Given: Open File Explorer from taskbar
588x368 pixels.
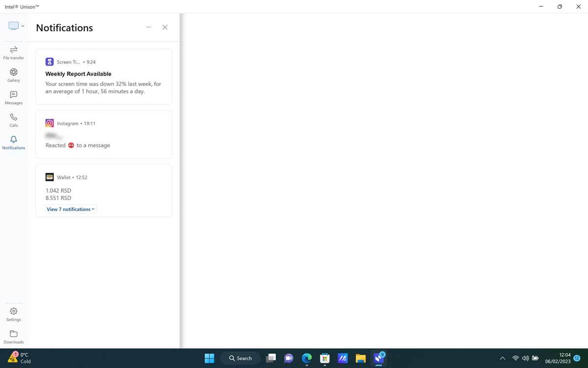Looking at the screenshot, I should tap(361, 358).
